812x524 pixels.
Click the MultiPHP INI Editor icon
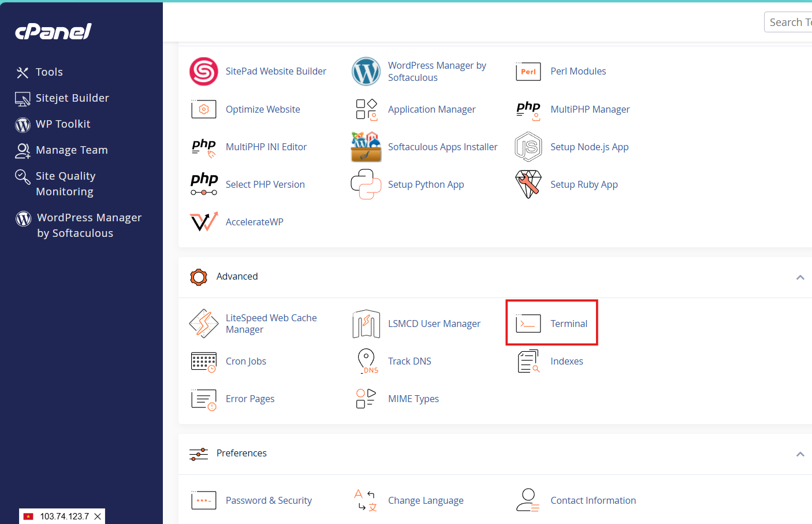tap(204, 147)
